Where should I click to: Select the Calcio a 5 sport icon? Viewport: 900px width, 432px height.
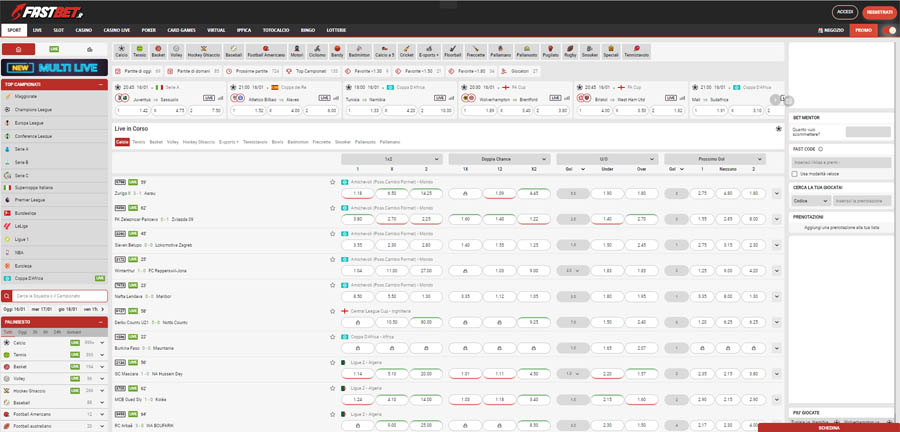pos(385,51)
